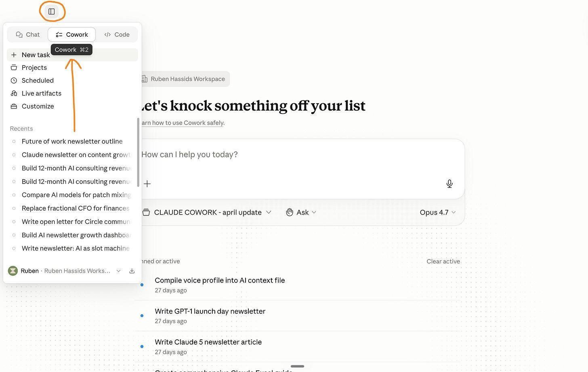Switch to the Code tab

click(117, 35)
